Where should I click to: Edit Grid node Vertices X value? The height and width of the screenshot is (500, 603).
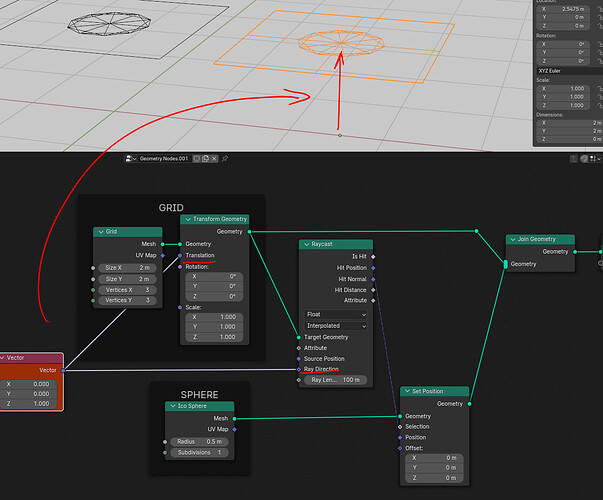point(127,290)
